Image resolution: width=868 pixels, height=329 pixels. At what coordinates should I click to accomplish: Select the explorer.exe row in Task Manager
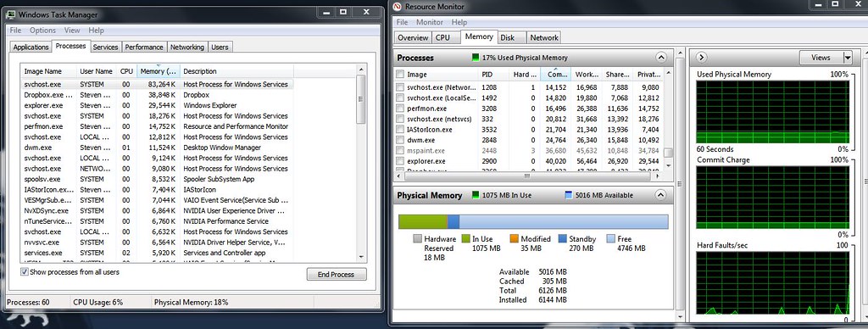click(157, 105)
